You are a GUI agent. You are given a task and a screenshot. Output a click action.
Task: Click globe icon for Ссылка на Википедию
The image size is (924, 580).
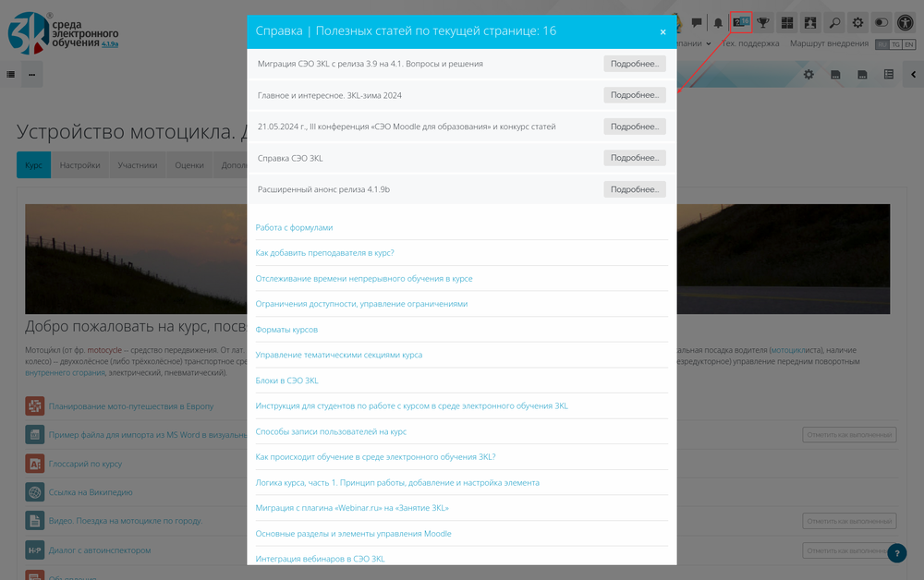click(x=35, y=492)
